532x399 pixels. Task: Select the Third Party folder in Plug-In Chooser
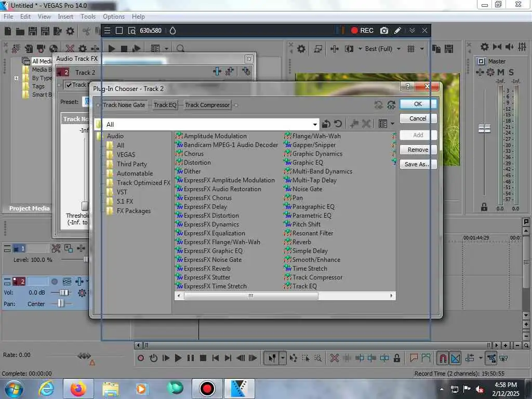point(131,164)
